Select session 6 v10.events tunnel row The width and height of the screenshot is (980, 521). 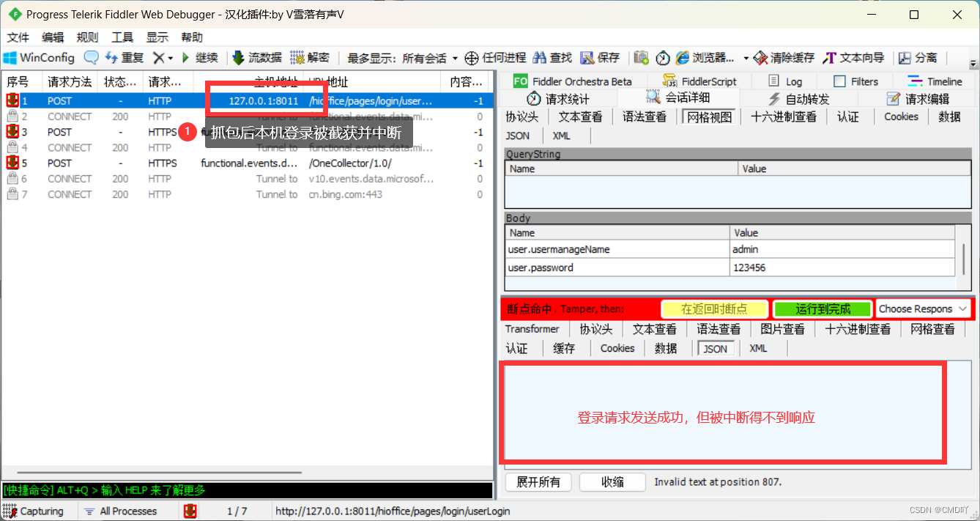(x=246, y=179)
